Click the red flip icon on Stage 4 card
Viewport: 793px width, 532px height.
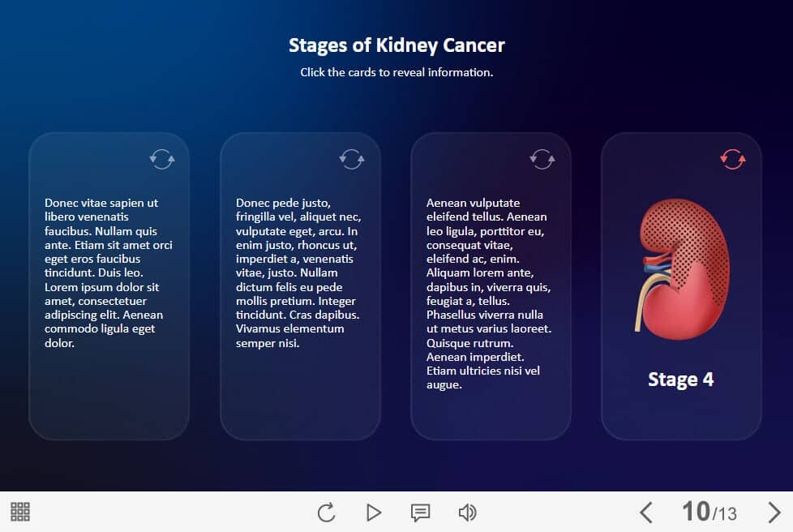[x=733, y=158]
